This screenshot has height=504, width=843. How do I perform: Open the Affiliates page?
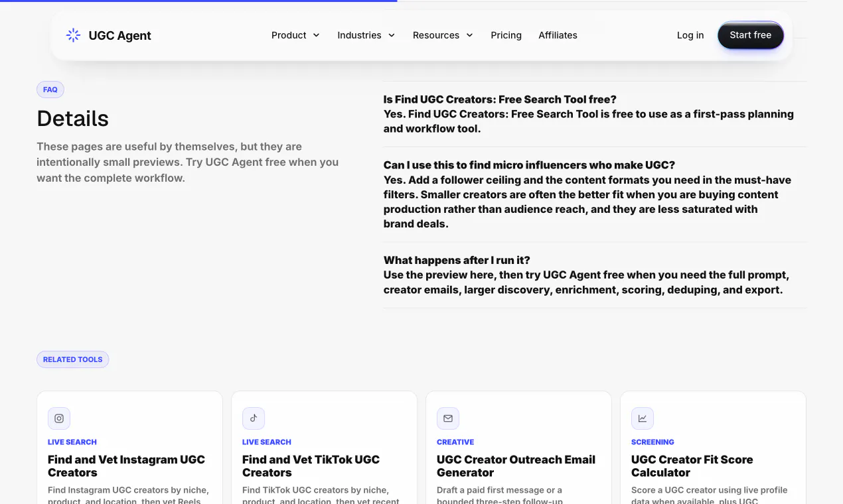[x=558, y=35]
